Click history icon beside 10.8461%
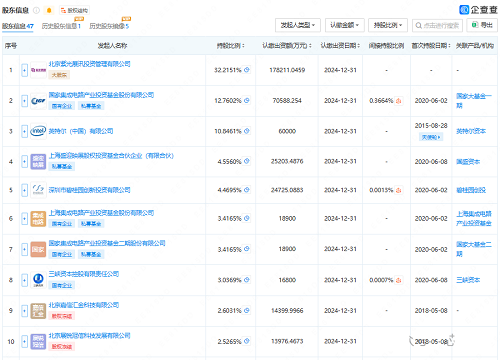Screen dimensions: 500x360 click(x=247, y=131)
